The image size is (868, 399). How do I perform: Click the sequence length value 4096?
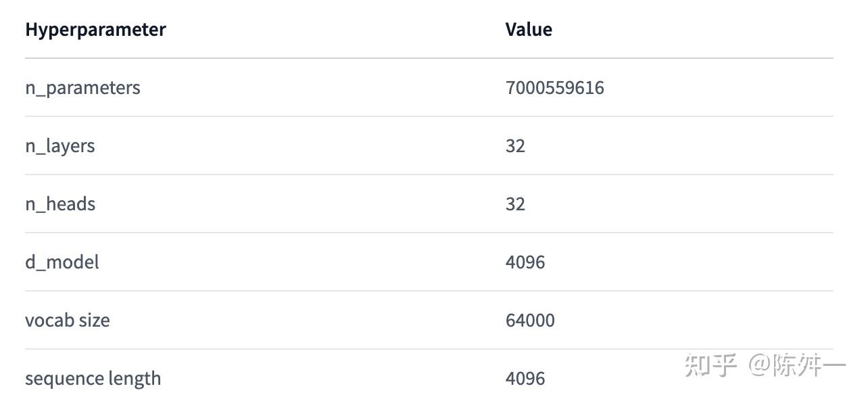[525, 379]
